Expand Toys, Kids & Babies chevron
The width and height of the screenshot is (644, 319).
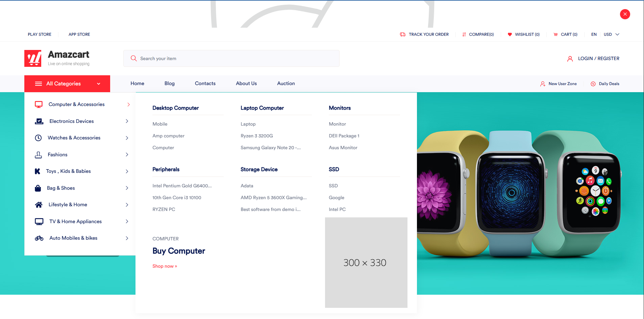[x=127, y=171]
